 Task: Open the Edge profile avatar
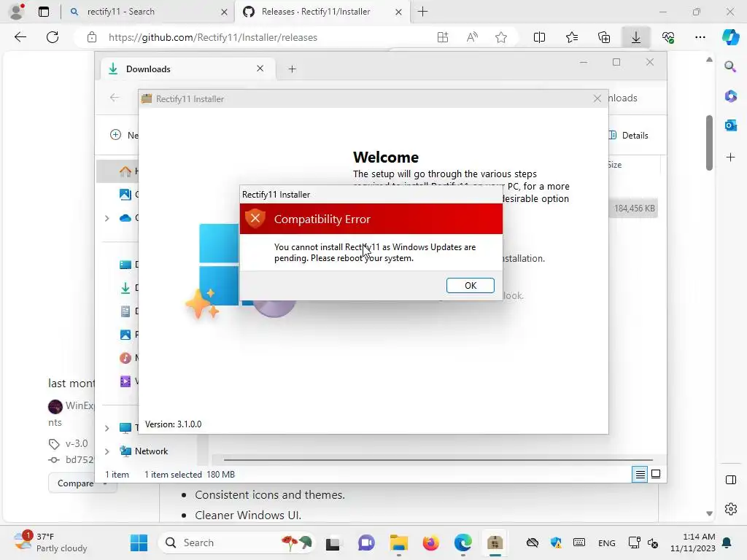[x=17, y=12]
